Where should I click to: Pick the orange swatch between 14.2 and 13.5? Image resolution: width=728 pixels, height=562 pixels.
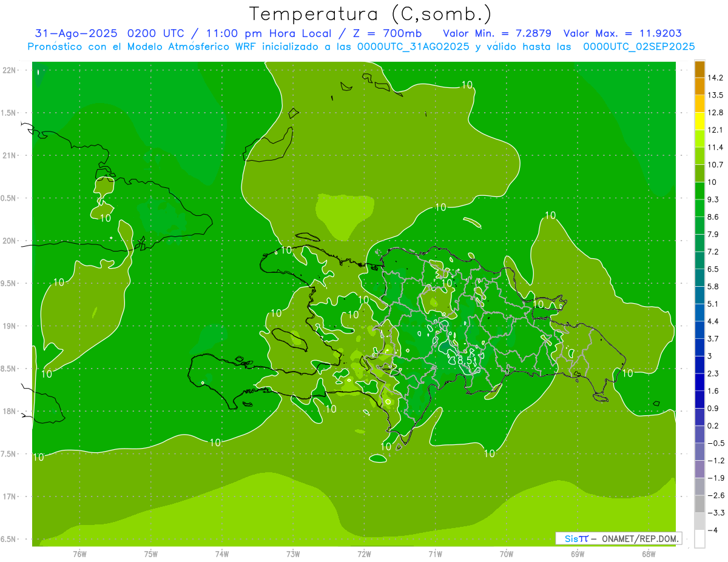[x=699, y=86]
